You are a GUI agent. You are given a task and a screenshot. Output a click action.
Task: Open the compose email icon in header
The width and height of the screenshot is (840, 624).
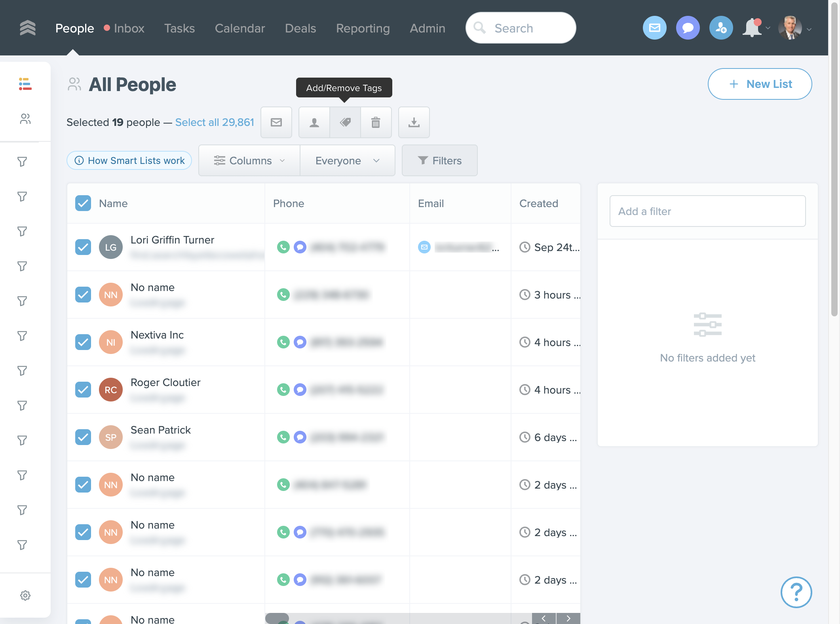coord(655,28)
